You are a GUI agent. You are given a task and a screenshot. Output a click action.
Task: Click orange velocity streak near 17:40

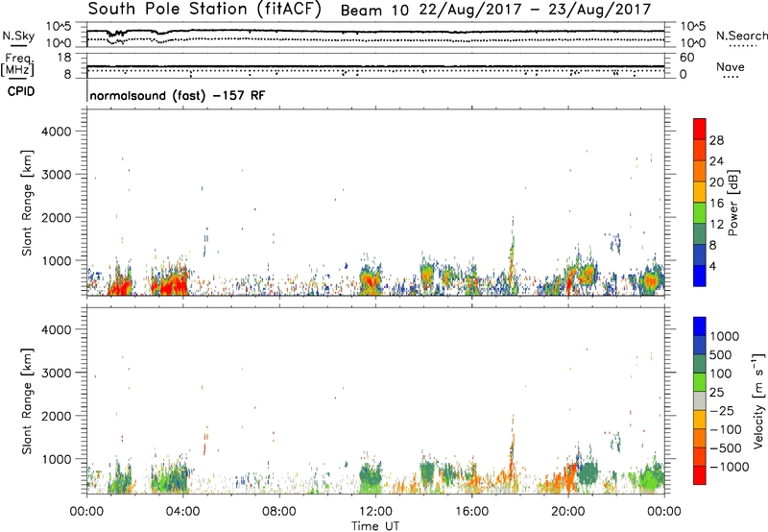pyautogui.click(x=512, y=455)
